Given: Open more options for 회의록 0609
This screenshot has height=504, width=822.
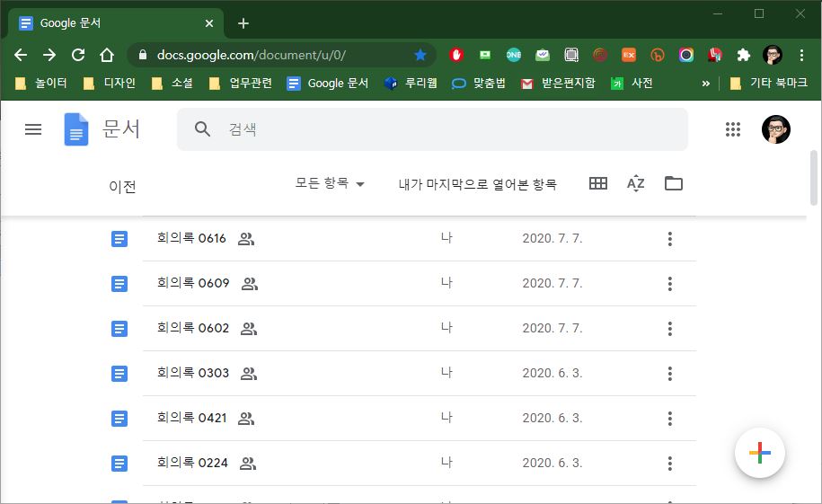Looking at the screenshot, I should point(670,284).
